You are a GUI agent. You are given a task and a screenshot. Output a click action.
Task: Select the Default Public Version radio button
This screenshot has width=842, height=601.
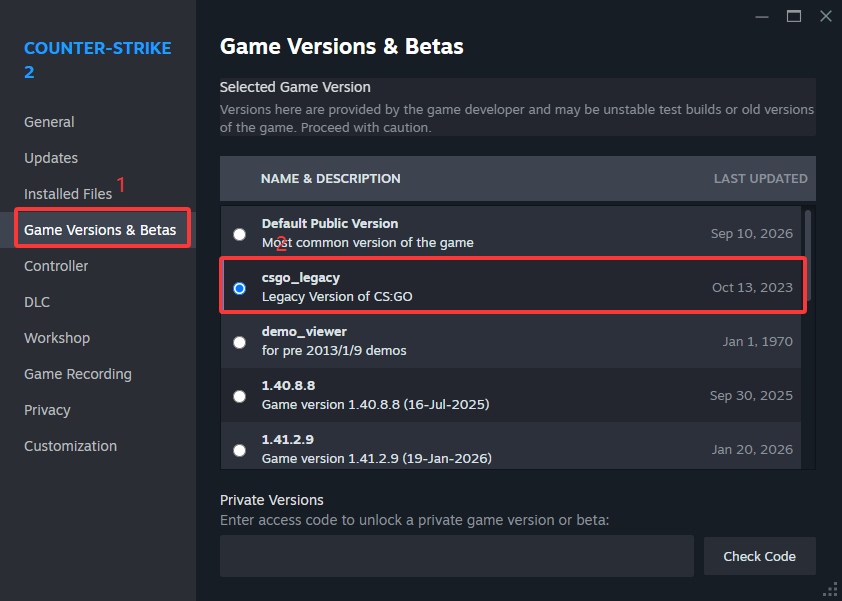tap(239, 234)
